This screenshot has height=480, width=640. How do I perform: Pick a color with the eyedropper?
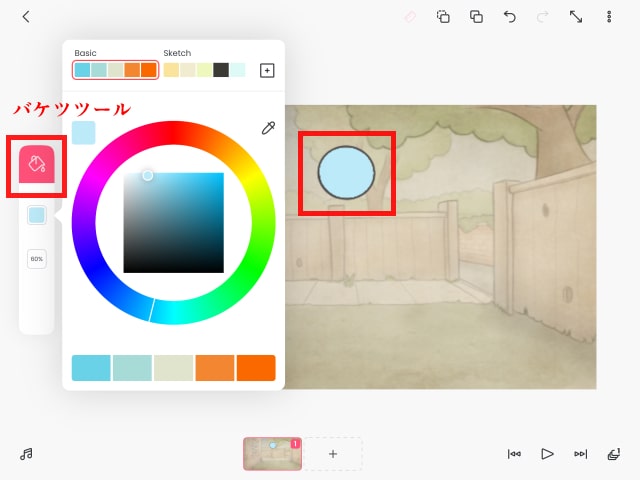click(x=268, y=128)
